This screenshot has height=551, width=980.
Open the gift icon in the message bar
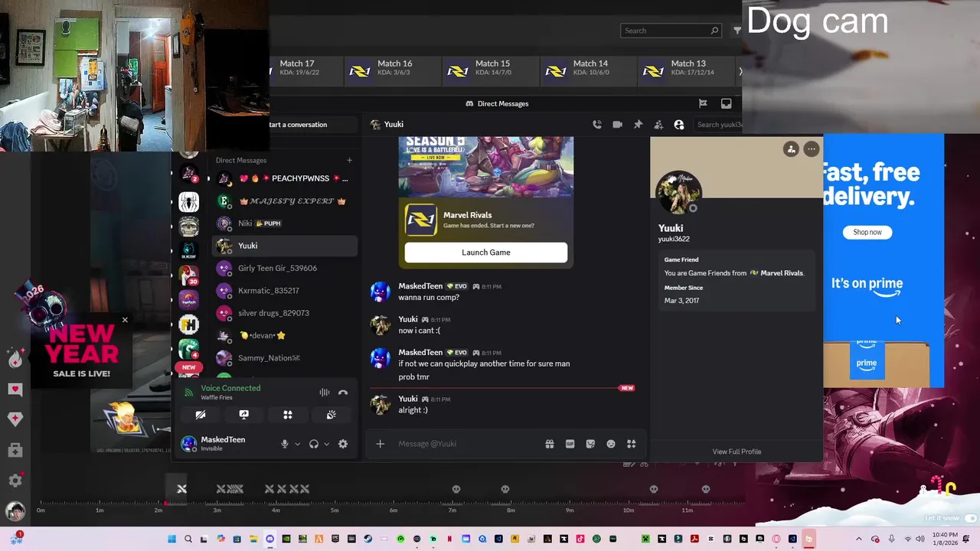[549, 444]
